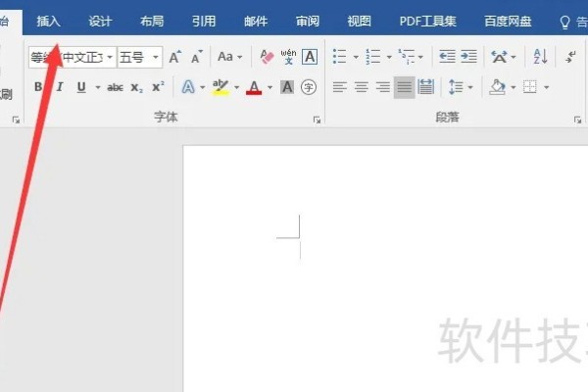Sort text with A-Z icon
This screenshot has width=588, height=392.
click(540, 57)
